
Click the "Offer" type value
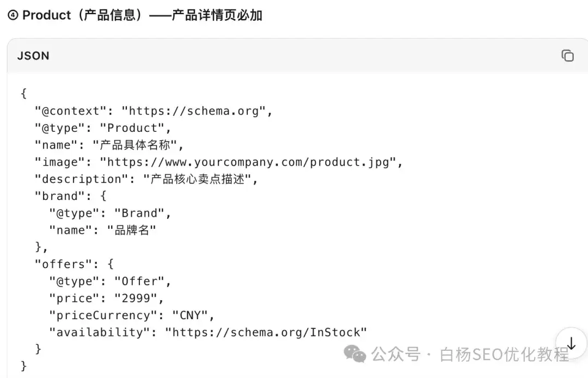click(139, 281)
